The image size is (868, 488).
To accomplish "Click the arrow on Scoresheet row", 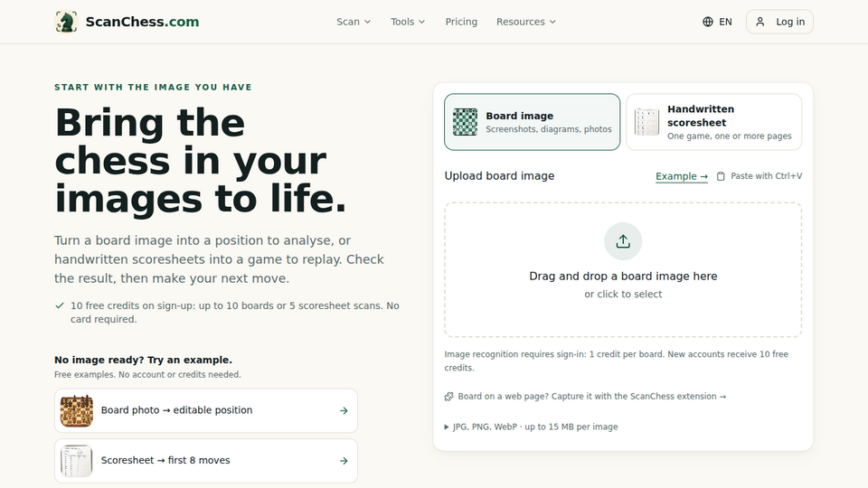I will [x=344, y=461].
